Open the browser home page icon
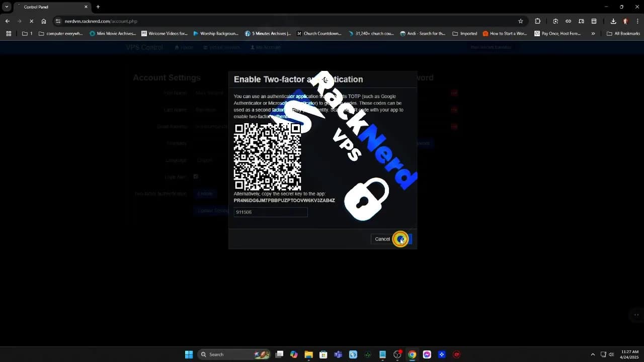 pos(44,21)
